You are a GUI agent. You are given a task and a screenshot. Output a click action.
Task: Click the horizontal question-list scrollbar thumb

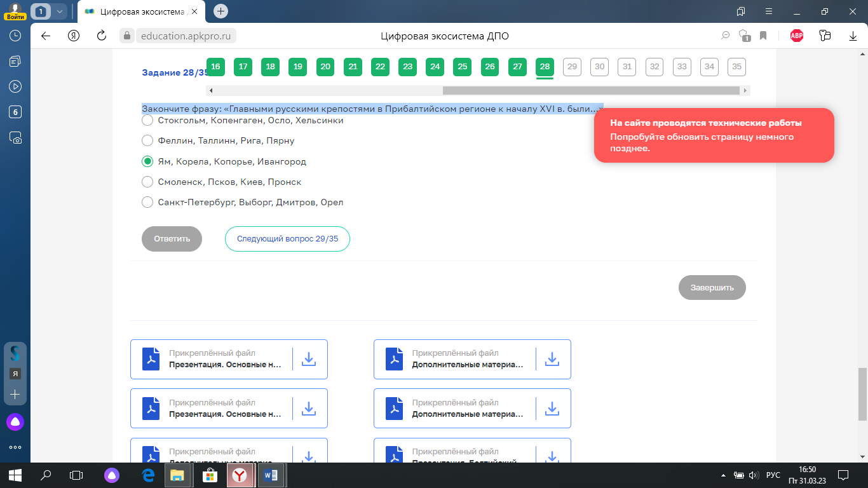click(591, 91)
